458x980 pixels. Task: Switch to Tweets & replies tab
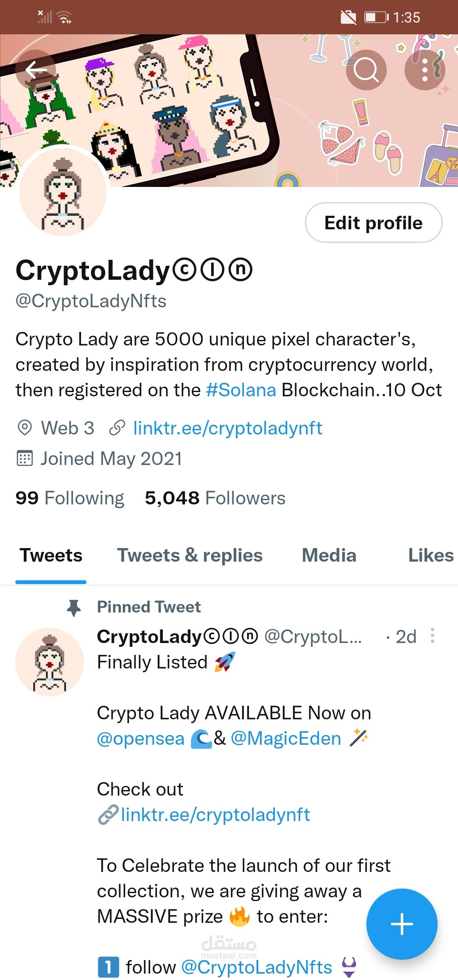[x=190, y=555]
